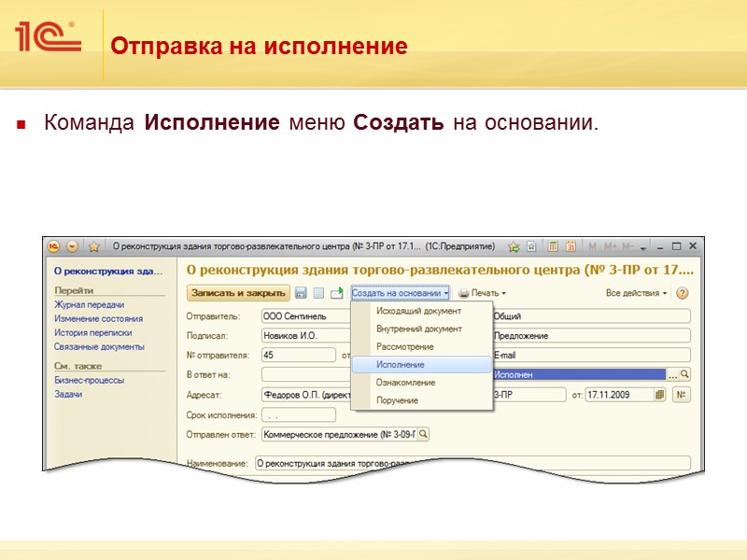Screen dimensions: 747x560
Task: Click the Наименование text field
Action: tap(472, 463)
